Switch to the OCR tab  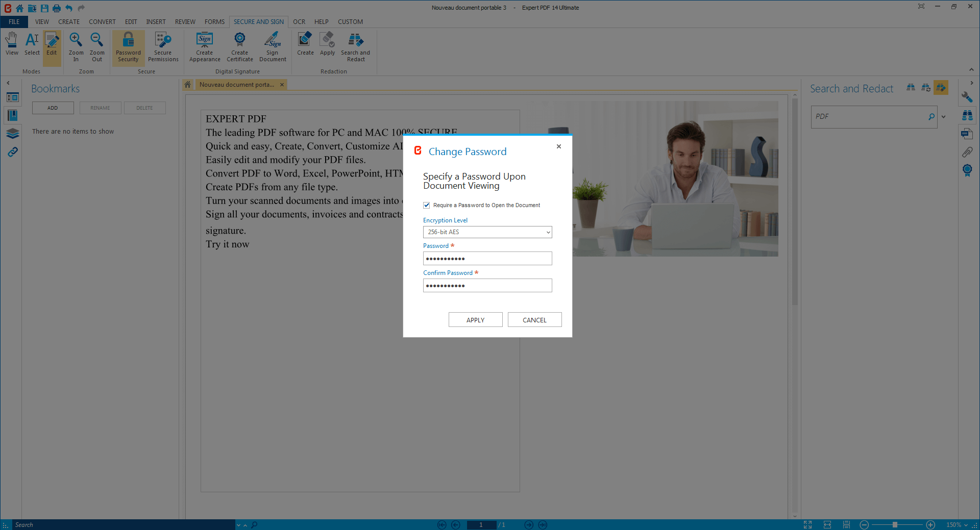pos(299,22)
